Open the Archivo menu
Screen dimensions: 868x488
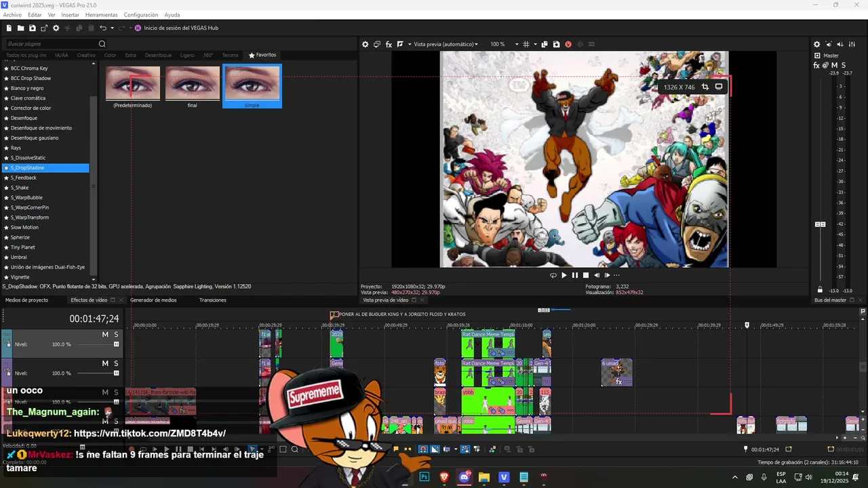tap(12, 14)
